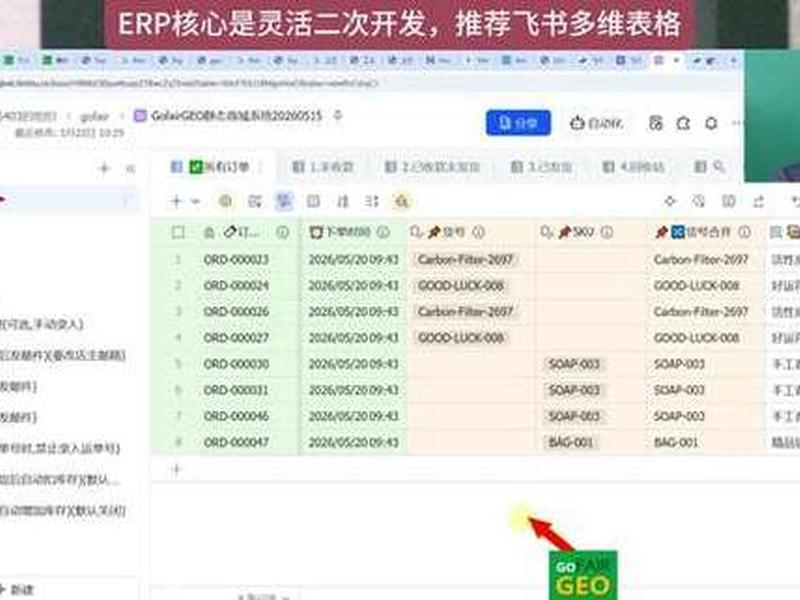Click the browser address bar URL
800x600 pixels.
[189, 83]
